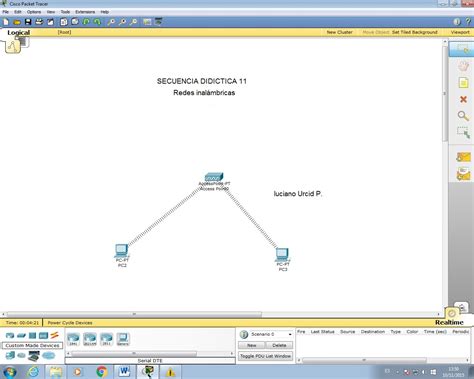Click the Print toolbar icon
474x379 pixels.
point(39,22)
